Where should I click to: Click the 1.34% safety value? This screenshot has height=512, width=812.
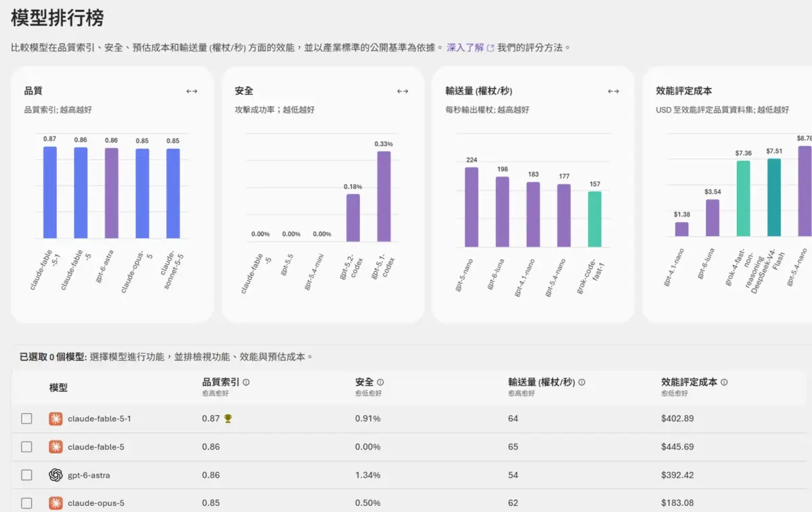tap(368, 475)
